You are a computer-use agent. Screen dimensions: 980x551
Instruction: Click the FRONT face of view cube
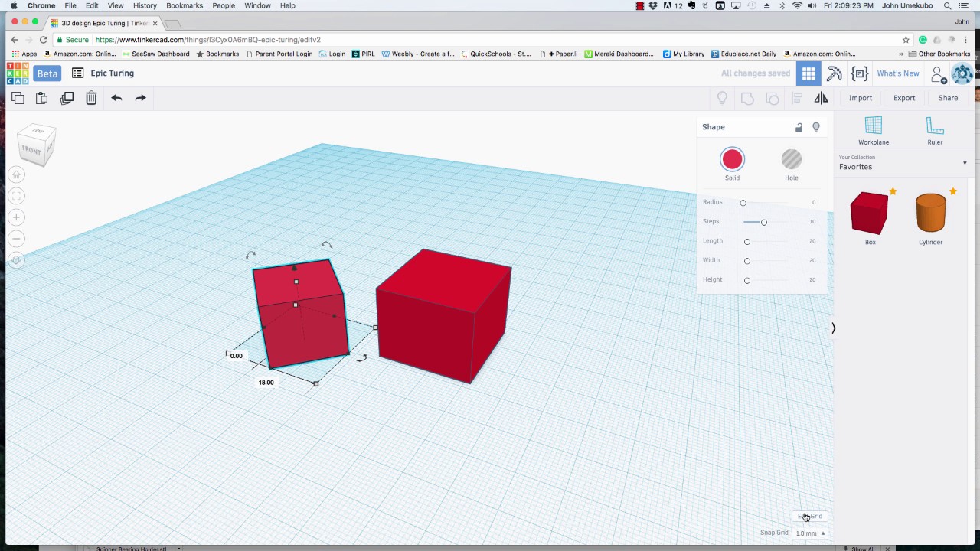tap(31, 150)
